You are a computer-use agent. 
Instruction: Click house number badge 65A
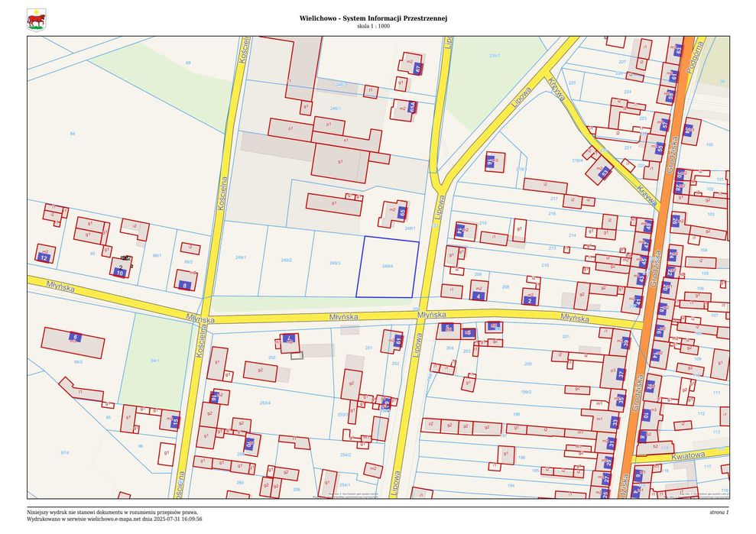(x=412, y=107)
